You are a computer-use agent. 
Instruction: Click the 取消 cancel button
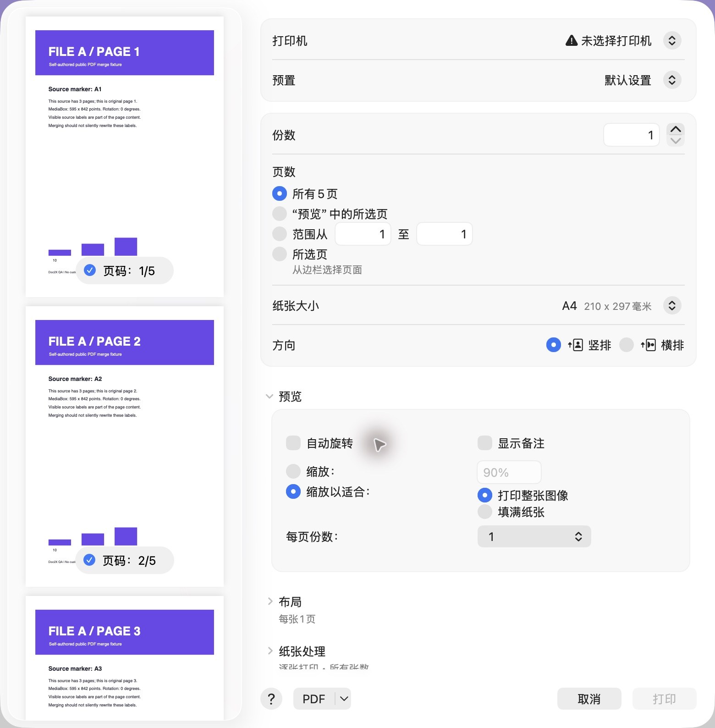[589, 699]
